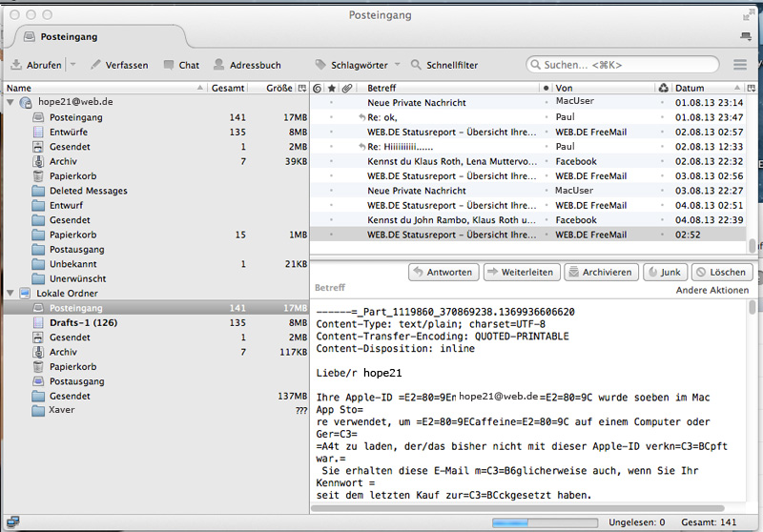
Task: Click the online status icon in status bar
Action: [11, 522]
